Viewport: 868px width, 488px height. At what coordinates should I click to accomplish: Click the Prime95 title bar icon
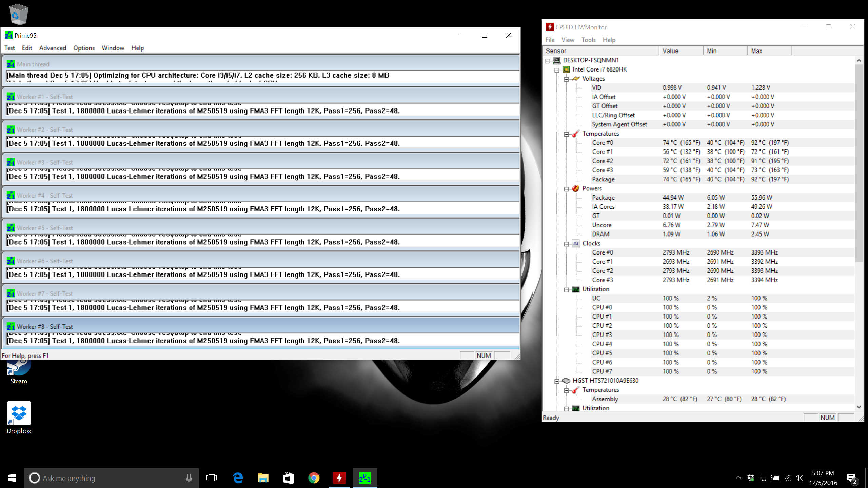[x=9, y=35]
